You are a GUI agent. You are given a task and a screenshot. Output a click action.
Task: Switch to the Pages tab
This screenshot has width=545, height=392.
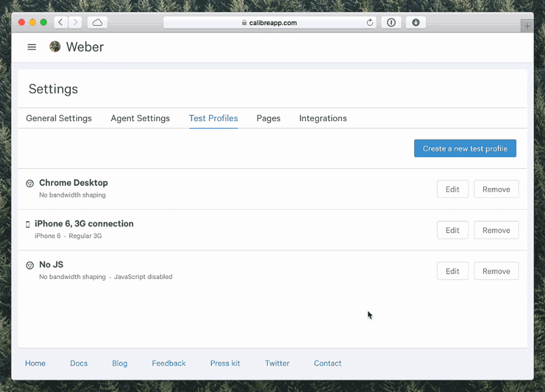pos(268,118)
